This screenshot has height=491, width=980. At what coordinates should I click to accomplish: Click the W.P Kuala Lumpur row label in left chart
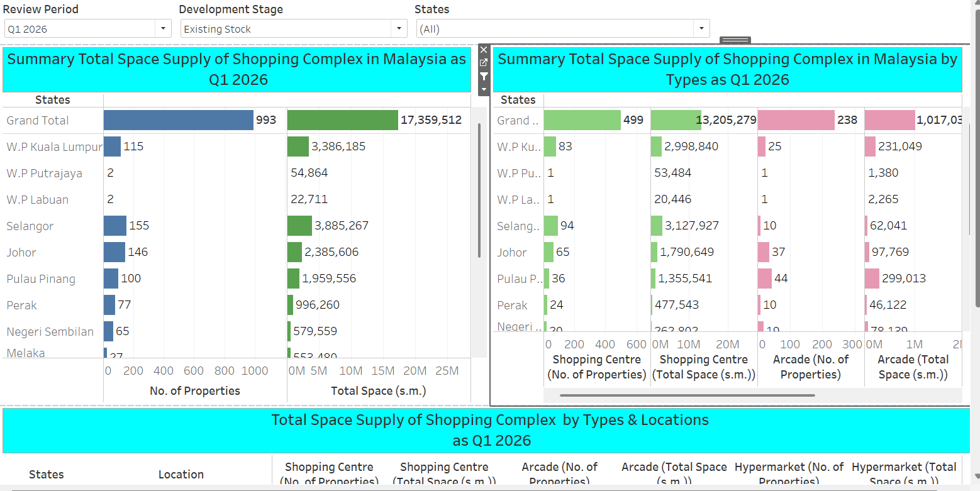[x=54, y=147]
